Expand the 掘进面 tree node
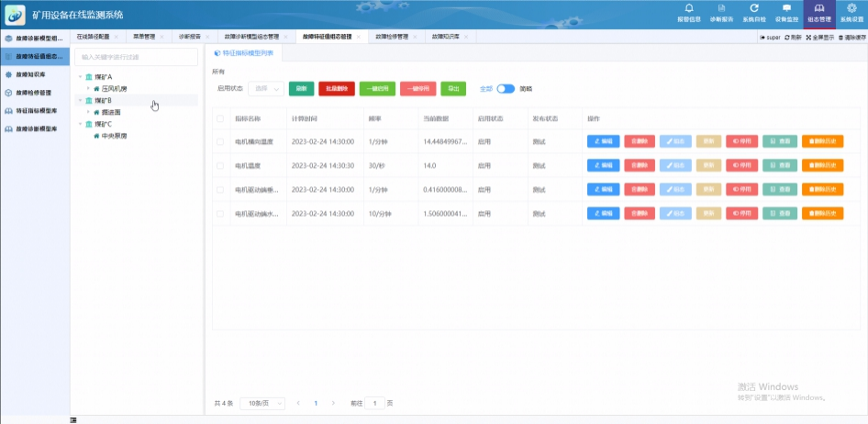 [x=87, y=112]
